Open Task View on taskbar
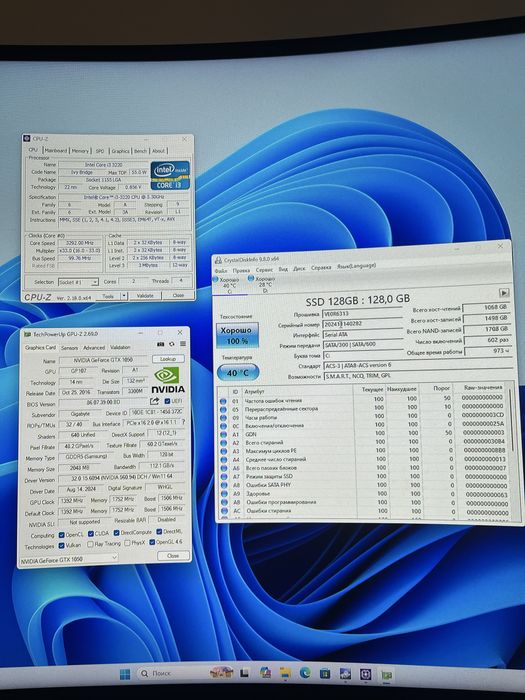This screenshot has height=700, width=525. coord(244,673)
